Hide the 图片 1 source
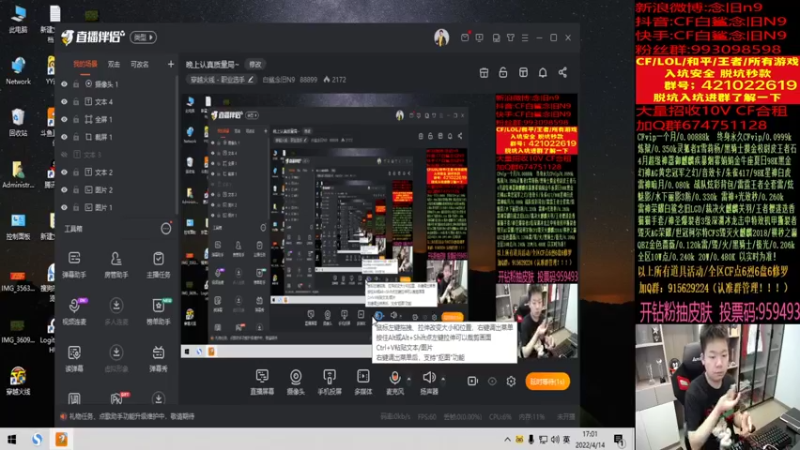 point(64,208)
